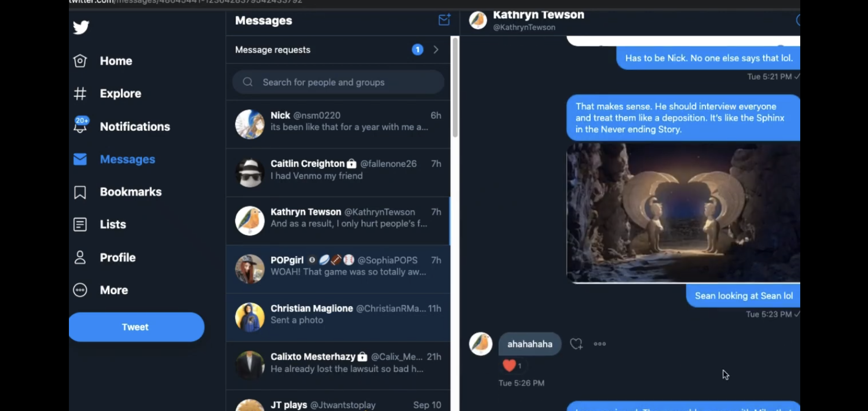Click the Search for people and groups field
The width and height of the screenshot is (868, 411).
(x=338, y=82)
